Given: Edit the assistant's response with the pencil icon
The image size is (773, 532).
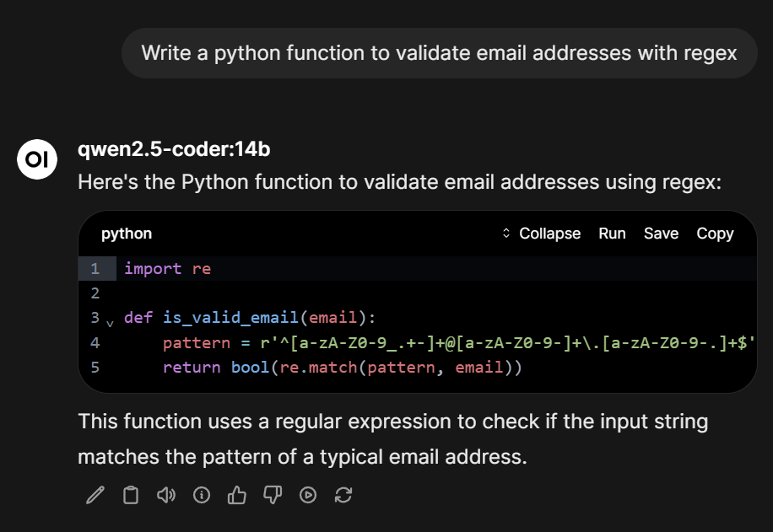Looking at the screenshot, I should [94, 495].
